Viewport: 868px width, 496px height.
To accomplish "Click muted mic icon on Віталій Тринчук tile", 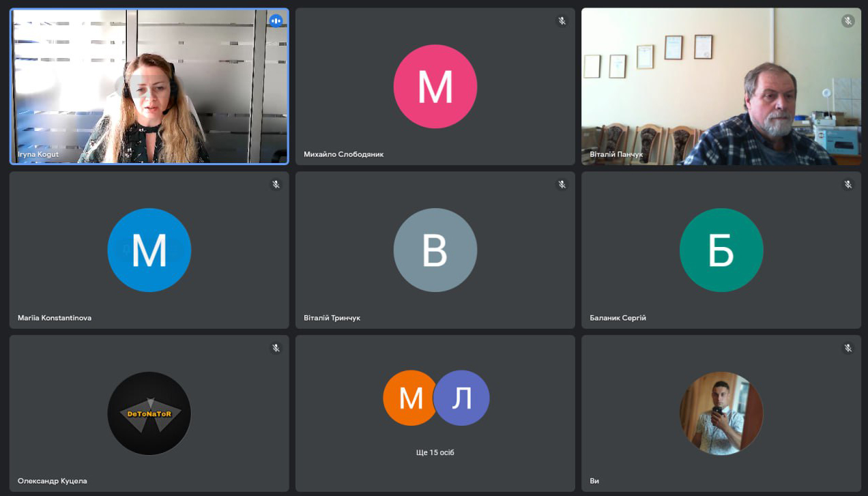I will tap(562, 185).
